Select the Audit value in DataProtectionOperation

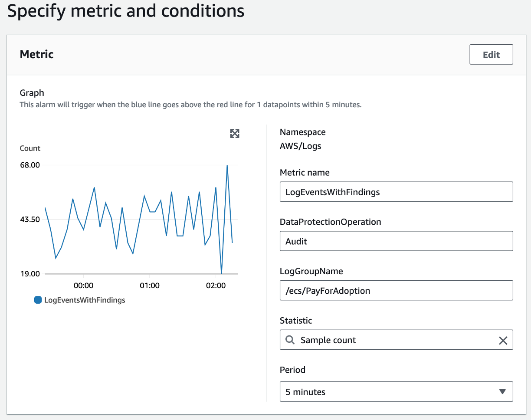[x=396, y=241]
